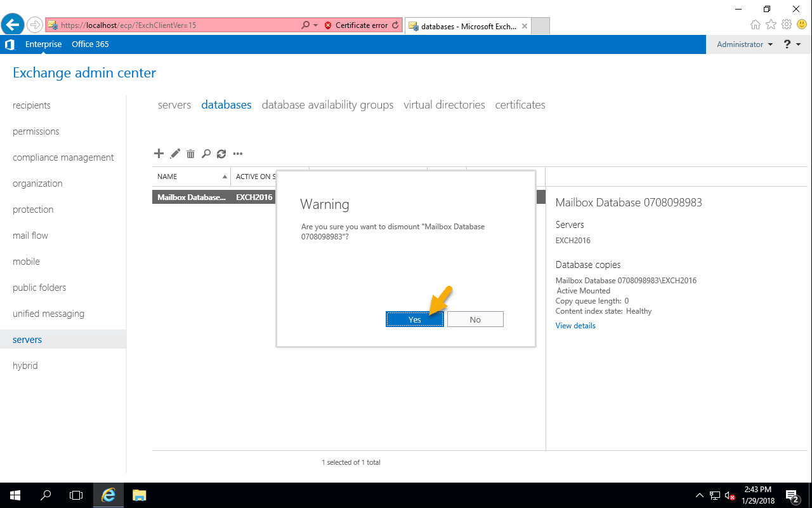Open unified messaging in the sidebar

pyautogui.click(x=48, y=314)
